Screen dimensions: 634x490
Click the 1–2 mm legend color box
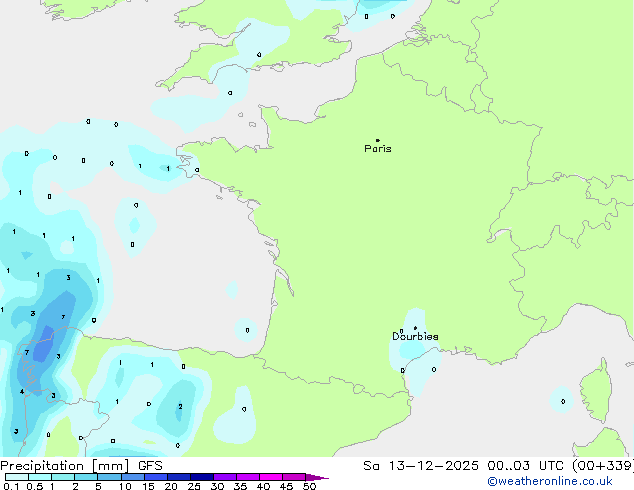point(63,477)
